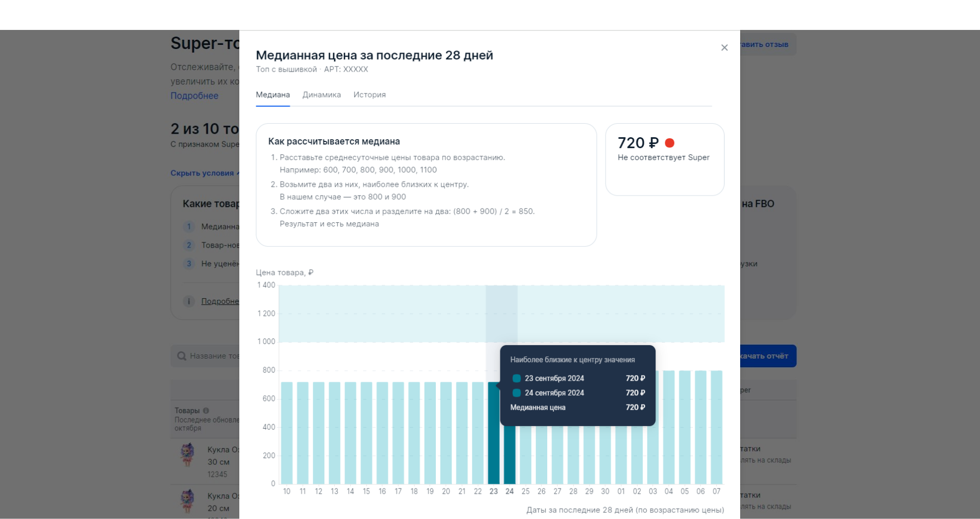Click the x-axis label 24
This screenshot has width=980, height=519.
pyautogui.click(x=510, y=492)
